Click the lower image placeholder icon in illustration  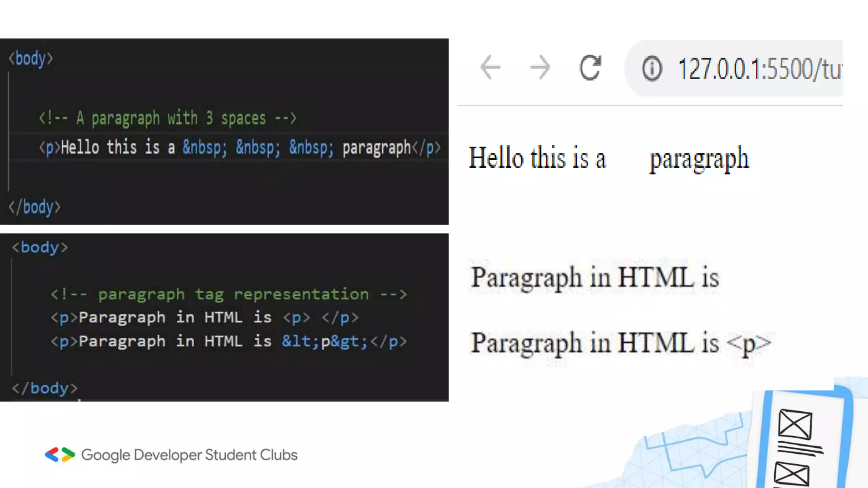(x=791, y=474)
